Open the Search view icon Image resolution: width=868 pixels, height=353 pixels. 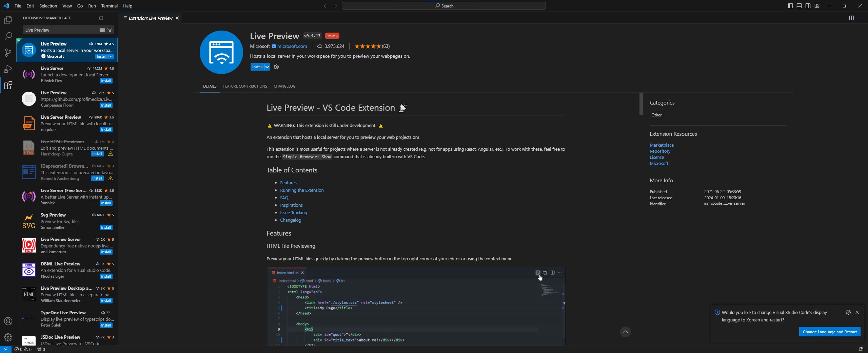tap(7, 36)
